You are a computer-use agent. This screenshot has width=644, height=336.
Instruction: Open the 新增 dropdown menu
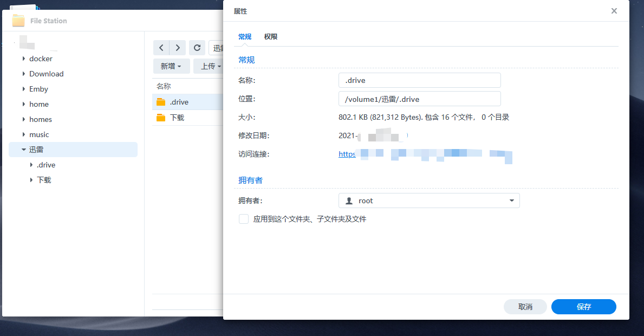coord(171,66)
